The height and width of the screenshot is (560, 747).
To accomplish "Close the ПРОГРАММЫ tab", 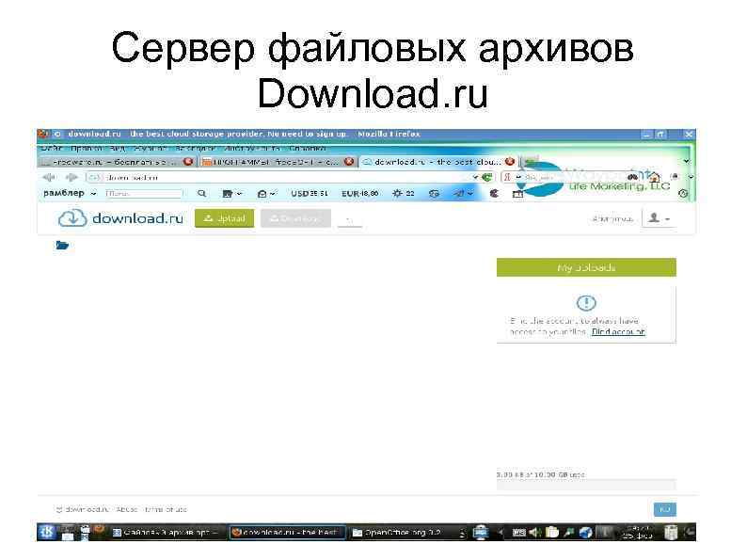I will pos(349,162).
